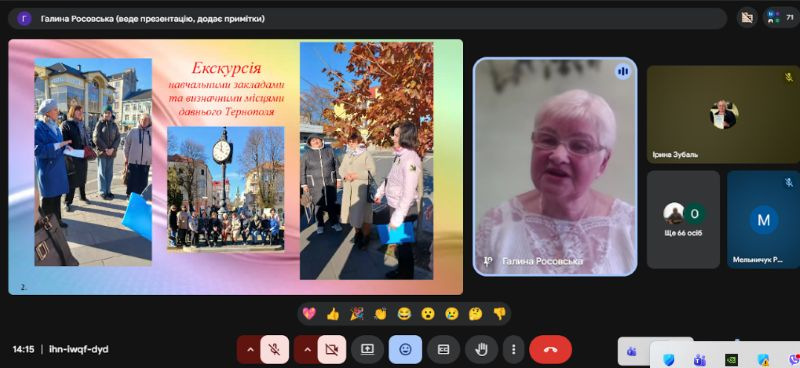This screenshot has height=368, width=800.
Task: Click the speaking audio indicator on Галина's tile
Action: [x=622, y=72]
